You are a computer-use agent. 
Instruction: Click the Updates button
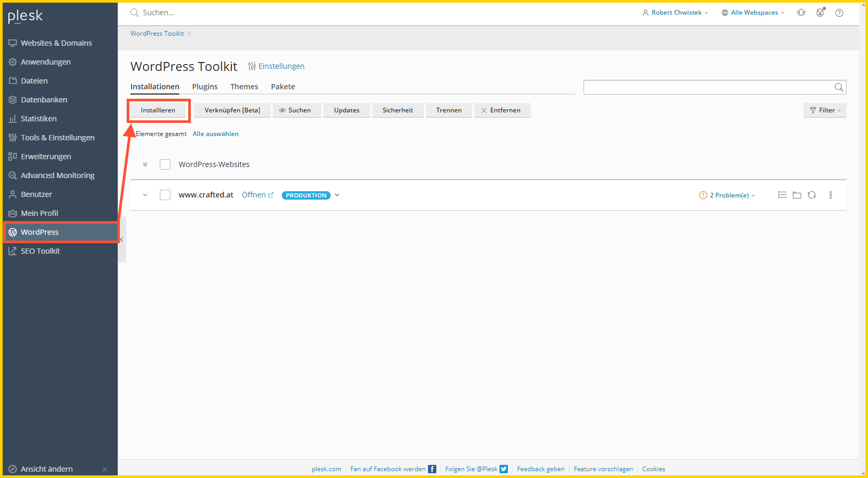tap(346, 110)
